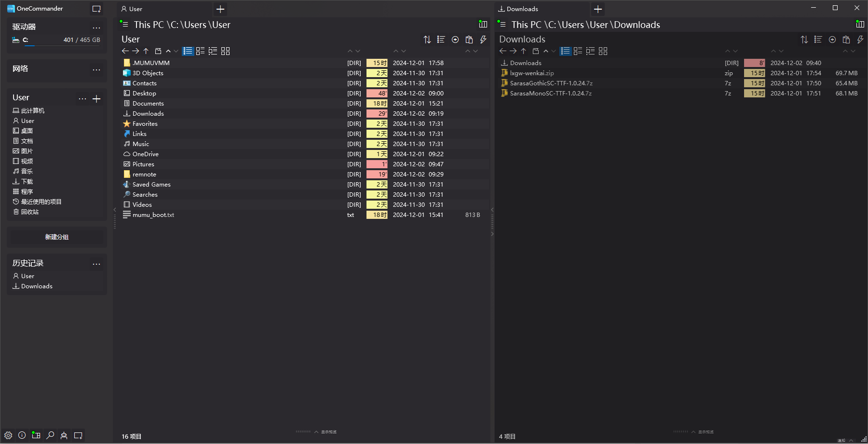This screenshot has height=444, width=868.
Task: Click the back arrow in User pane
Action: pos(125,51)
